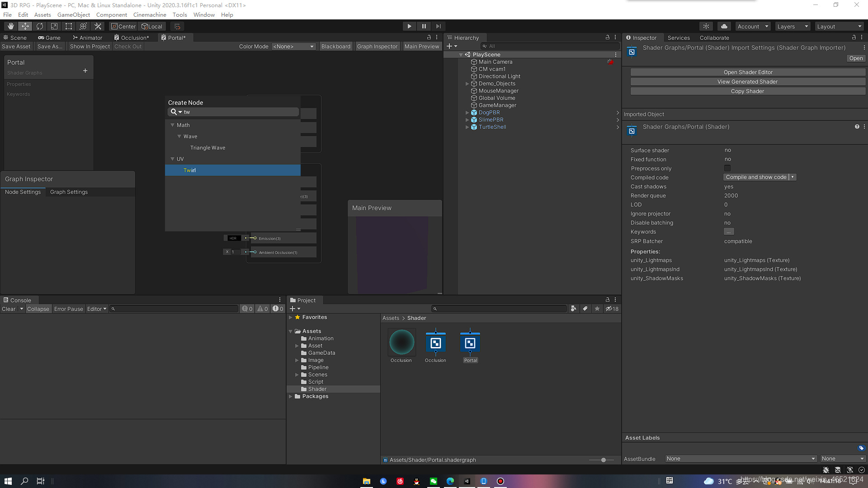
Task: Open the Color Mode dropdown
Action: click(293, 47)
